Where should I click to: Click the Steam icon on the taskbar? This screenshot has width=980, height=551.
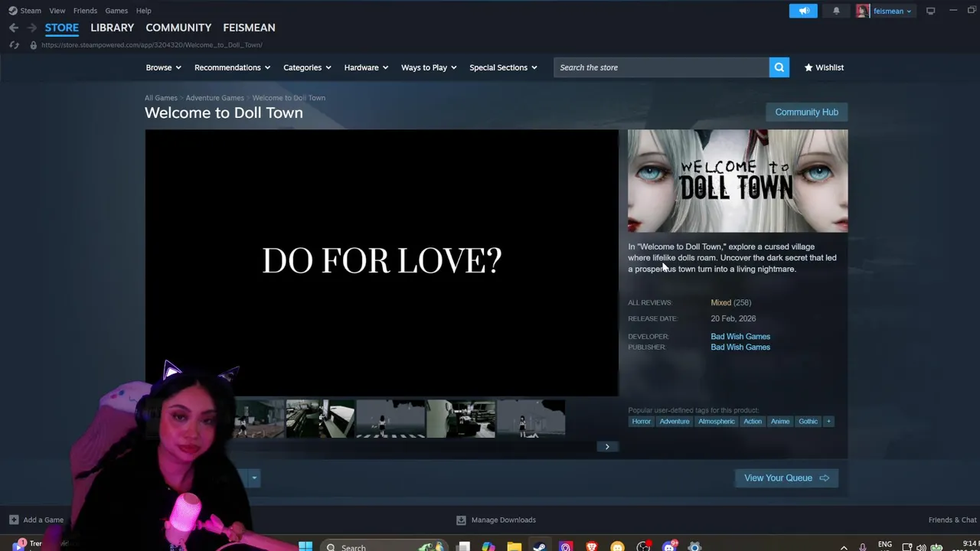[x=540, y=546]
